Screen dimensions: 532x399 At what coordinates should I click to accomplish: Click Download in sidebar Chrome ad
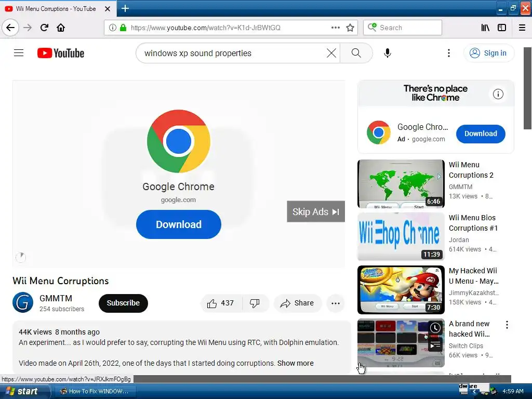pyautogui.click(x=481, y=134)
